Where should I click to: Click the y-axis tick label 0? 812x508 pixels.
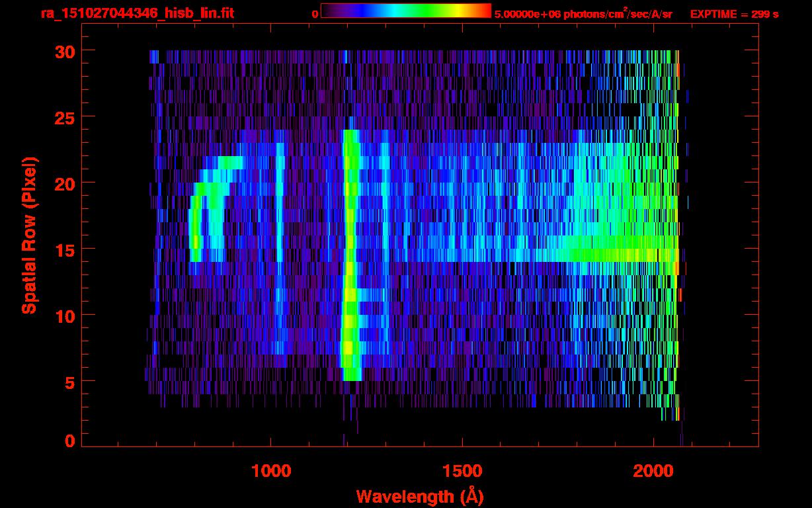click(x=69, y=441)
